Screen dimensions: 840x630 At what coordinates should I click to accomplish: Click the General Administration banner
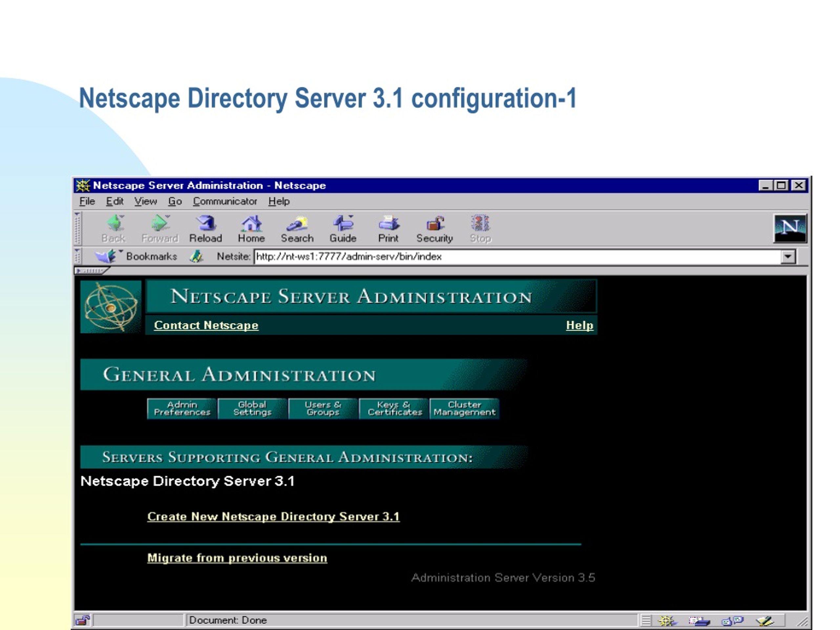(x=303, y=374)
